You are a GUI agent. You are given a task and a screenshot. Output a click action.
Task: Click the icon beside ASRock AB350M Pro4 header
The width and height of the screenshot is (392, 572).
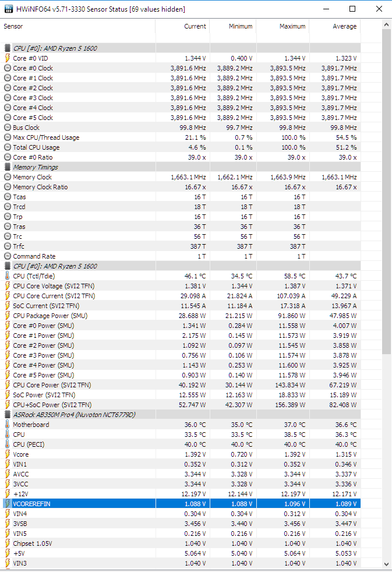pos(8,415)
